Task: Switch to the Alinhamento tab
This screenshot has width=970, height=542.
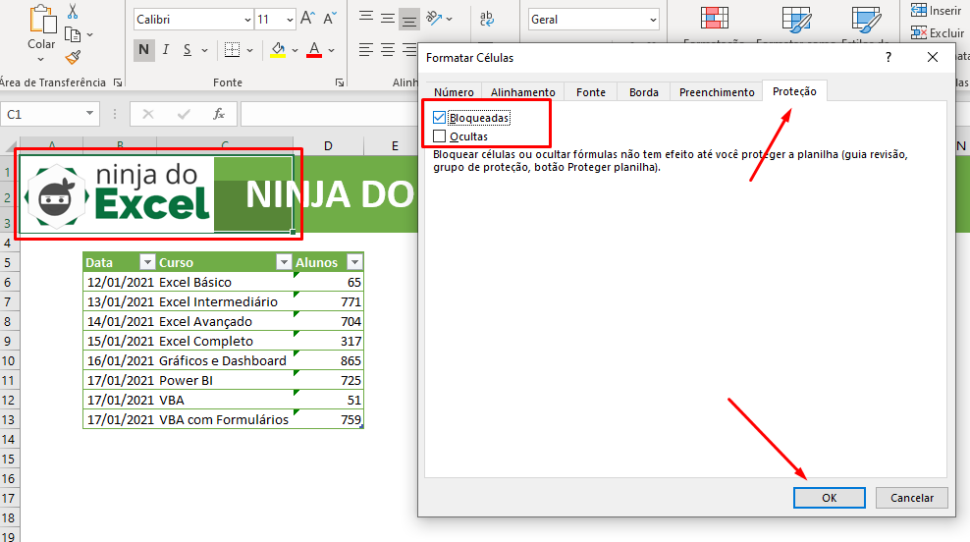Action: click(523, 92)
